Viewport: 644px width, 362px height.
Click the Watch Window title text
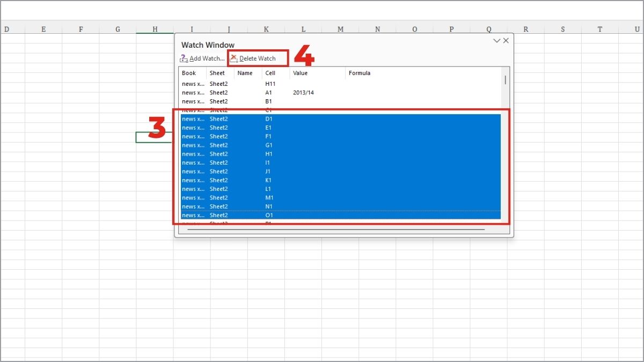point(208,45)
